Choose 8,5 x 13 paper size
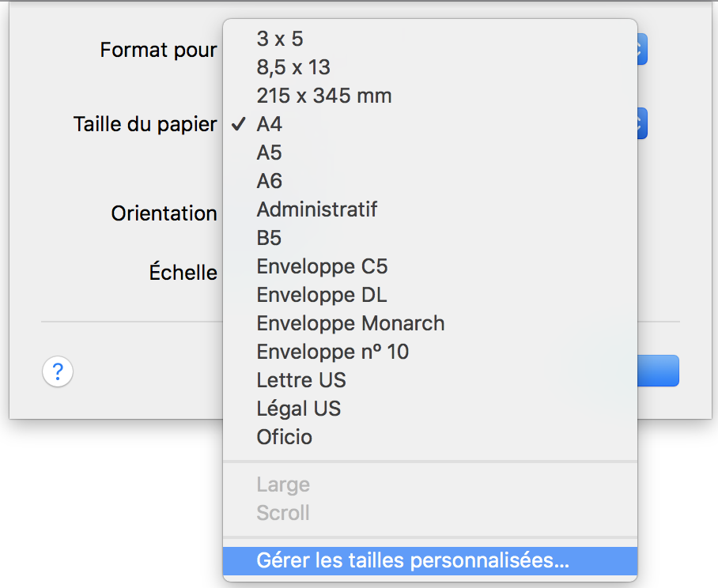718x588 pixels. point(293,67)
